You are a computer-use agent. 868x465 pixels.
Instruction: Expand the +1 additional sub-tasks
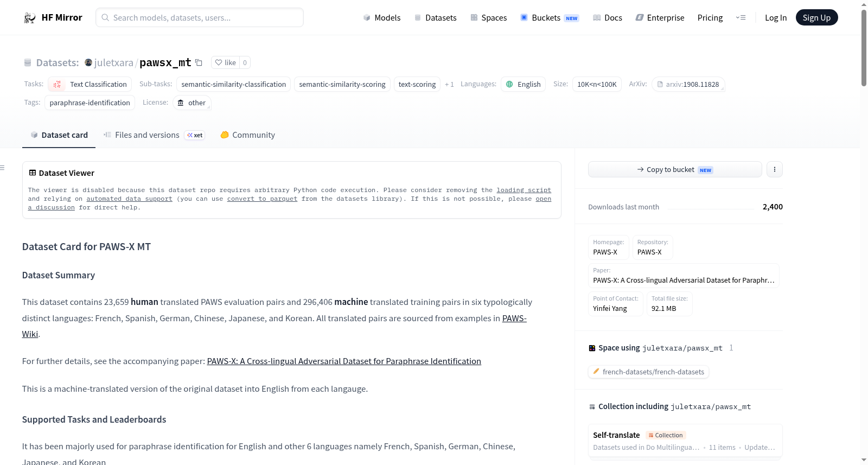(x=449, y=85)
